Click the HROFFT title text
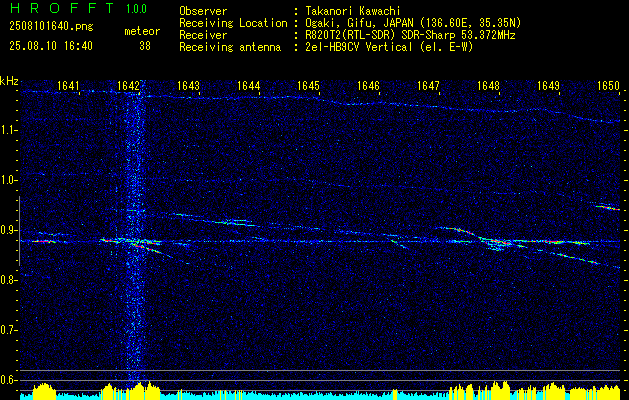629x400 pixels. [62, 8]
